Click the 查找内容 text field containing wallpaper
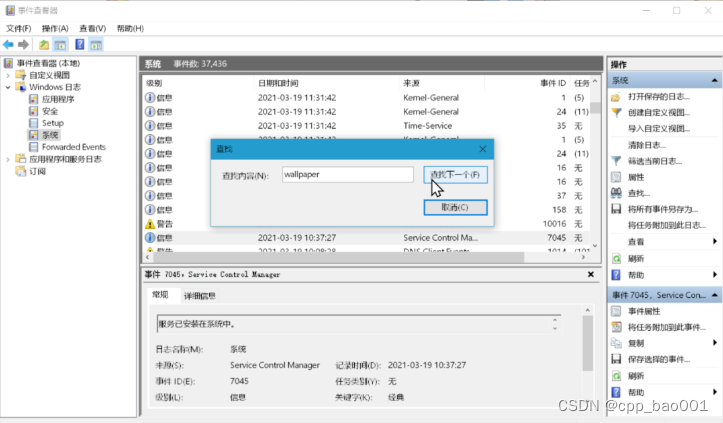The width and height of the screenshot is (723, 423). pos(348,174)
